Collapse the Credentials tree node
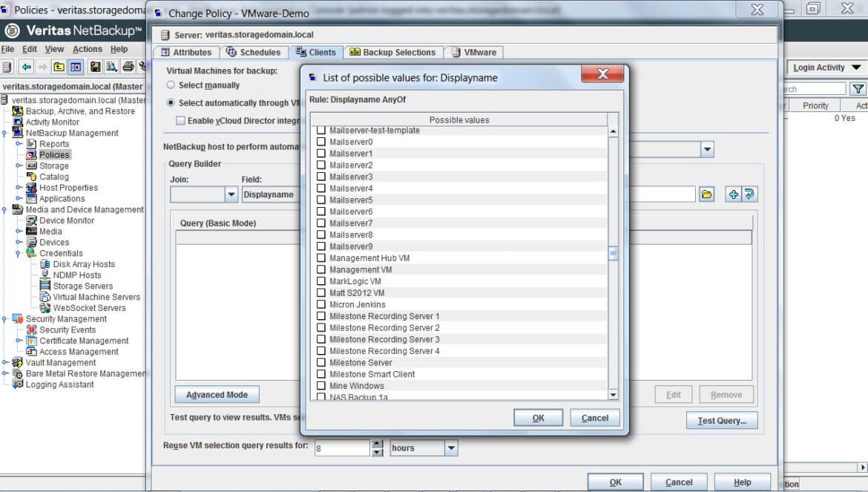868x492 pixels. 19,254
